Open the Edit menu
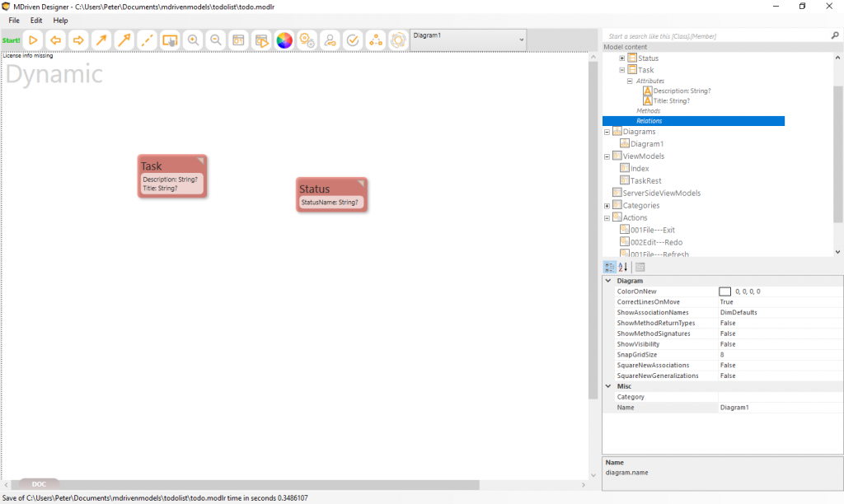 pos(36,21)
